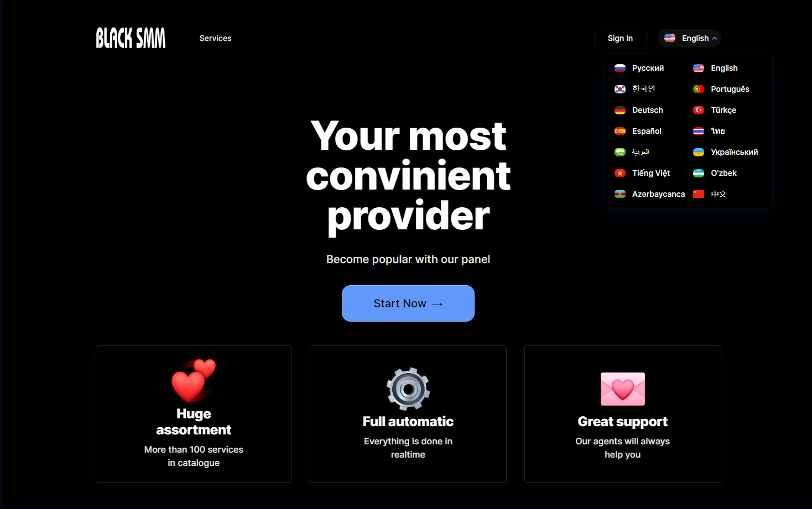Open the Services page link
The image size is (812, 509).
point(215,38)
